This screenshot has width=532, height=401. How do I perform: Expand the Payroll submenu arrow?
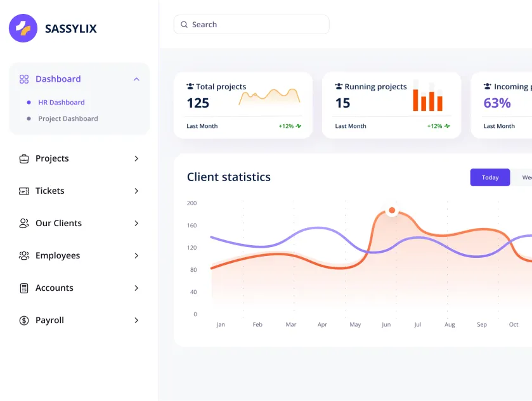point(136,321)
